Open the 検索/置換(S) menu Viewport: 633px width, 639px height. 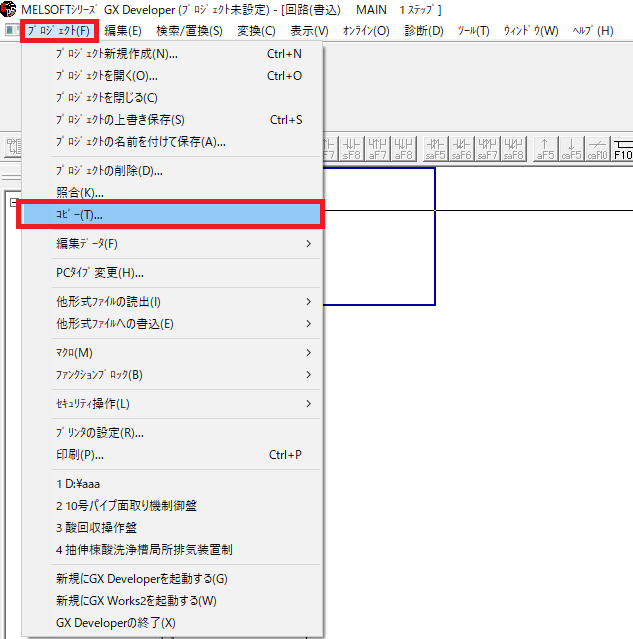[189, 31]
